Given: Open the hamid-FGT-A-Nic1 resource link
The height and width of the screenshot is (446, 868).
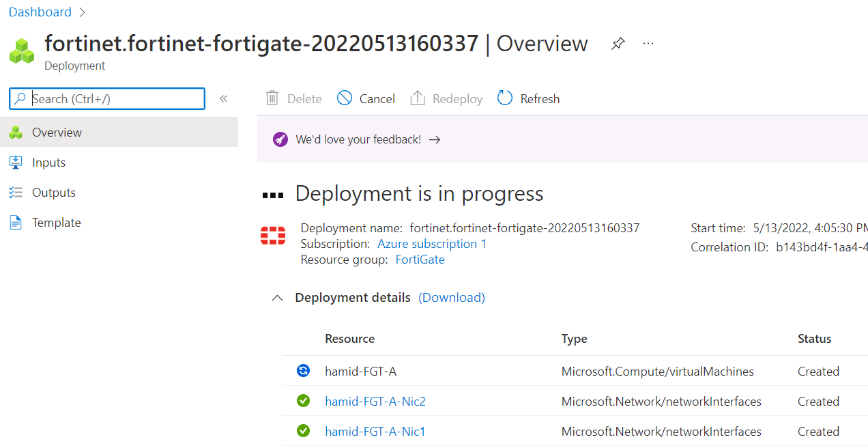Looking at the screenshot, I should [x=375, y=431].
